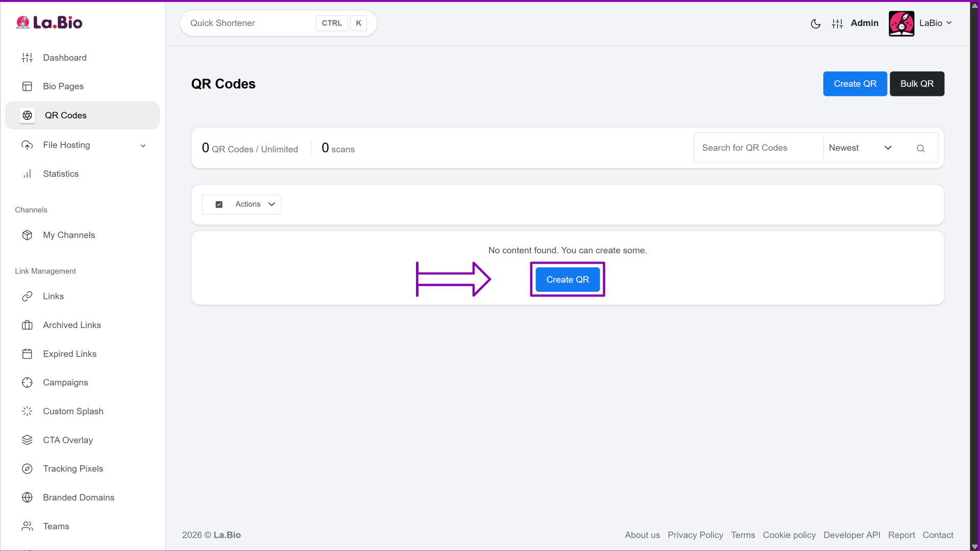The image size is (980, 551).
Task: Open the Developer API footer link
Action: (851, 535)
